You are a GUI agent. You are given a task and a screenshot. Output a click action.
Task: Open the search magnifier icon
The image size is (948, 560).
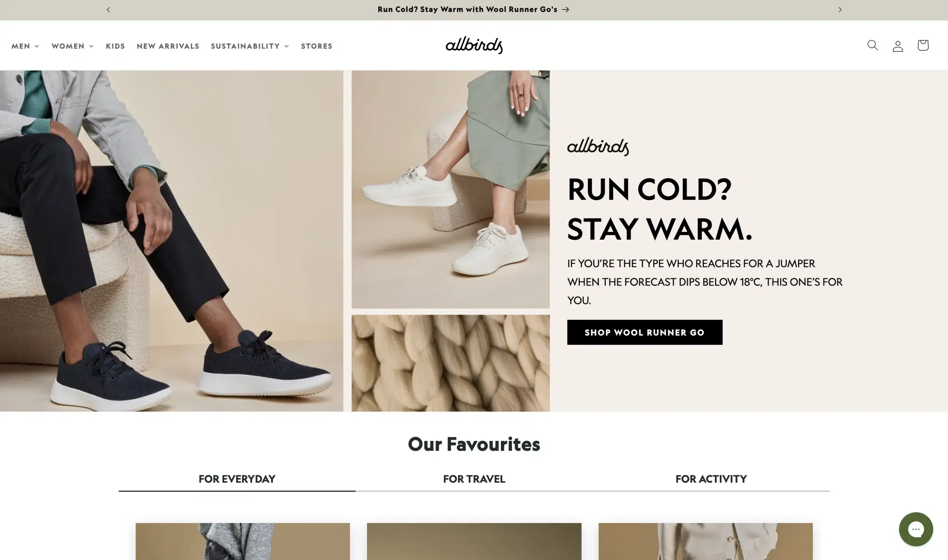click(x=872, y=45)
